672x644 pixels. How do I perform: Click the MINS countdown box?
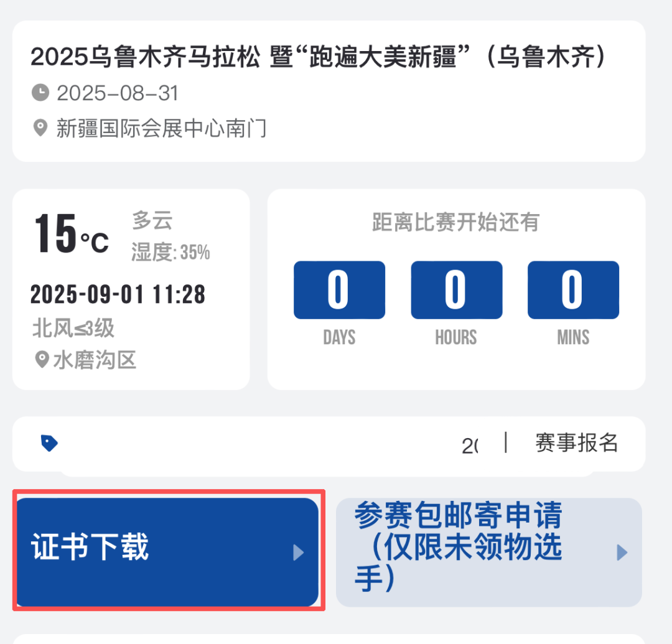(573, 290)
